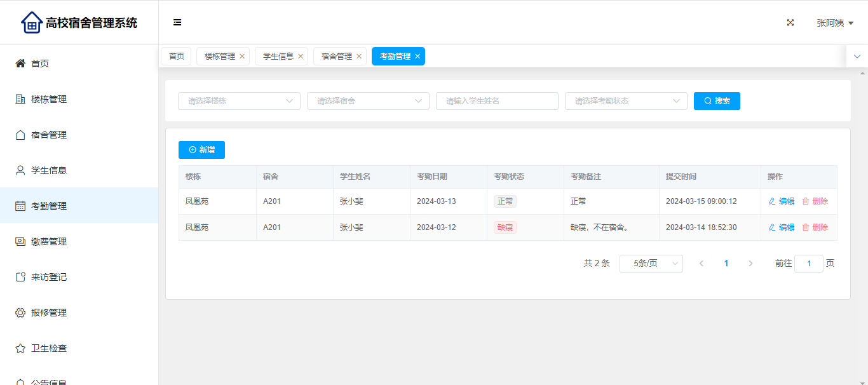Screen dimensions: 868x385
Task: Switch to the 首页 tab
Action: [x=176, y=57]
